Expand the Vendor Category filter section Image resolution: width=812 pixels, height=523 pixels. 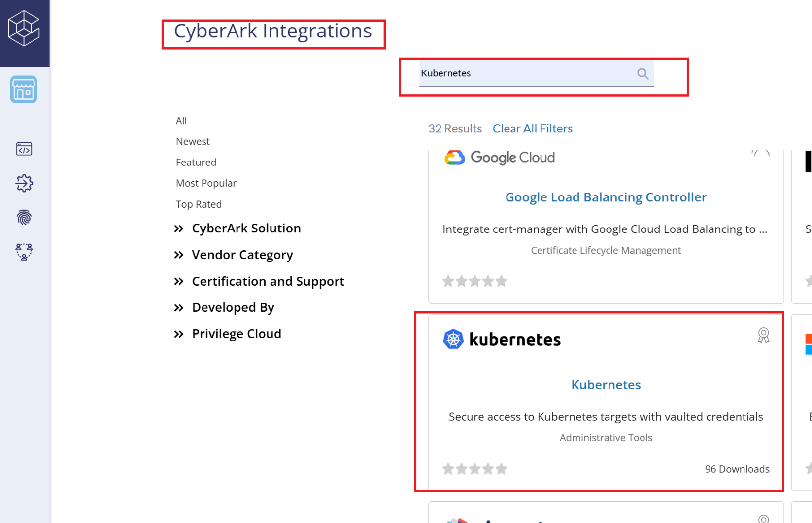click(x=242, y=255)
